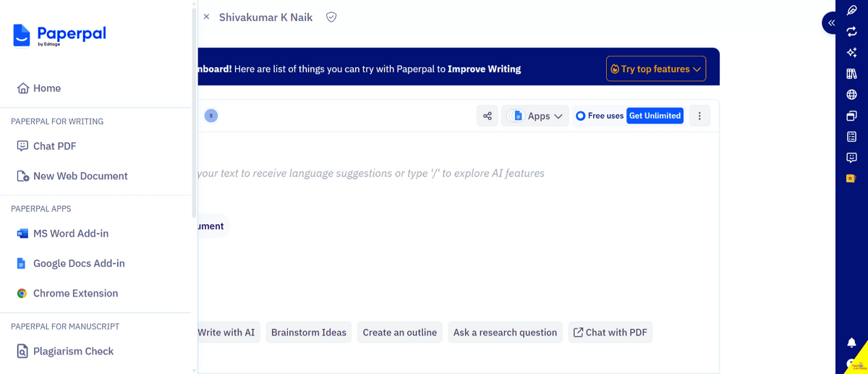Click the New Web Document icon
The width and height of the screenshot is (868, 374).
click(x=22, y=176)
